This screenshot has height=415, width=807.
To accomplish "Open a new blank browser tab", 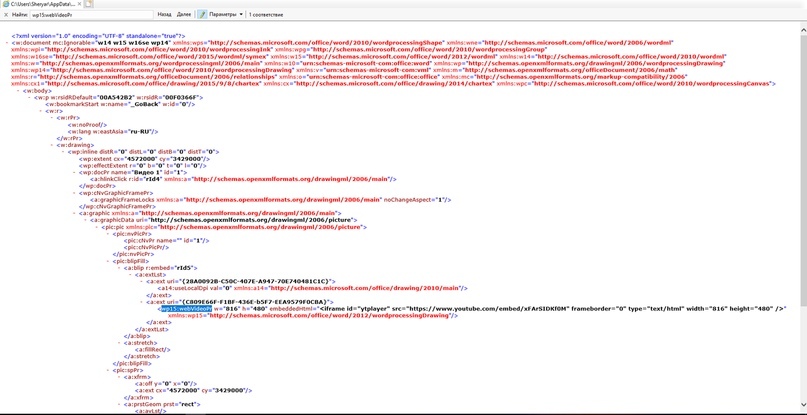I will click(89, 4).
